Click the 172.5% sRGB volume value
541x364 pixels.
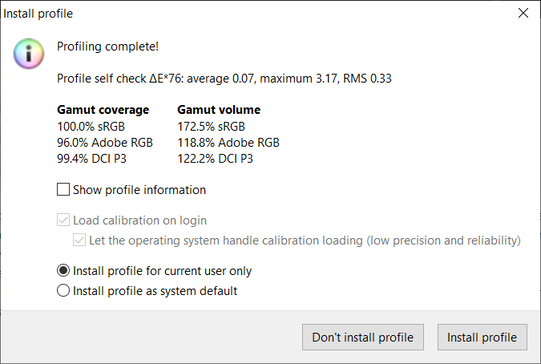[211, 126]
